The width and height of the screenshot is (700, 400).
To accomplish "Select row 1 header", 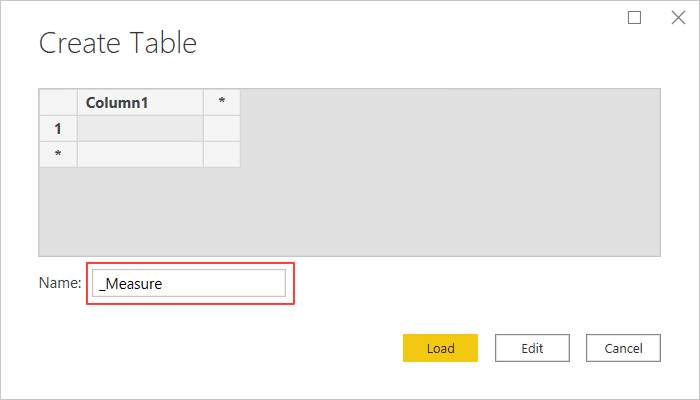I will pos(58,128).
